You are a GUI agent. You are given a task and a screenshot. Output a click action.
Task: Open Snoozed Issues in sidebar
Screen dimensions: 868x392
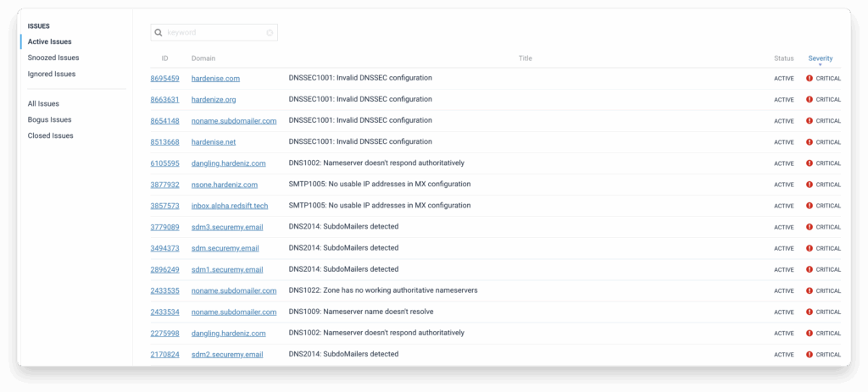(x=53, y=58)
